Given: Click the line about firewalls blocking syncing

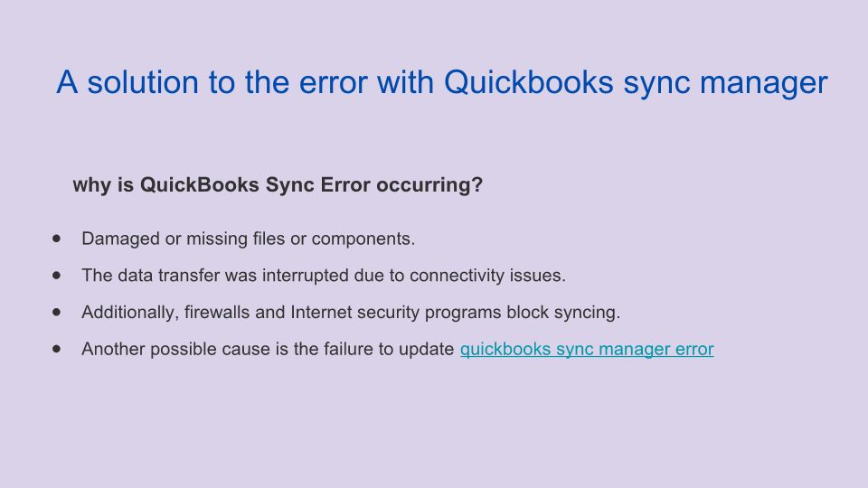Looking at the screenshot, I should pyautogui.click(x=351, y=313).
